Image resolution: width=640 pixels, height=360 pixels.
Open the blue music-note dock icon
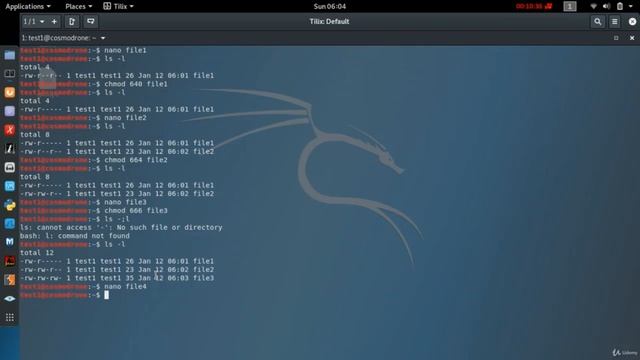coord(10,224)
